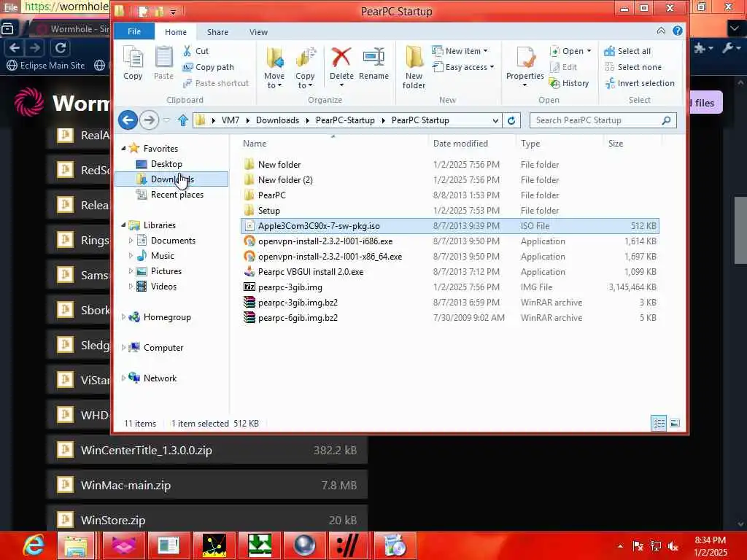Open the Open button dropdown arrow
Image resolution: width=747 pixels, height=560 pixels.
point(589,51)
